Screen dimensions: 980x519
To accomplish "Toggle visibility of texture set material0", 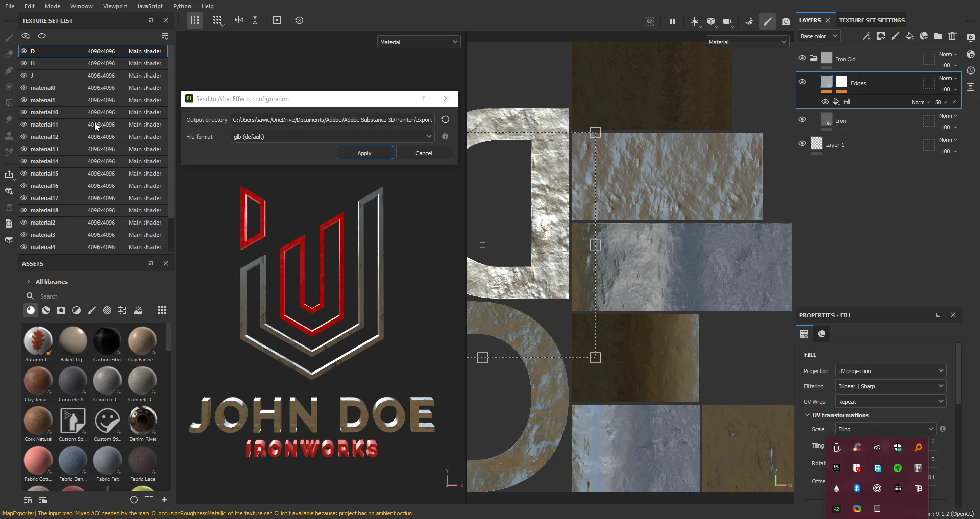I will 23,88.
